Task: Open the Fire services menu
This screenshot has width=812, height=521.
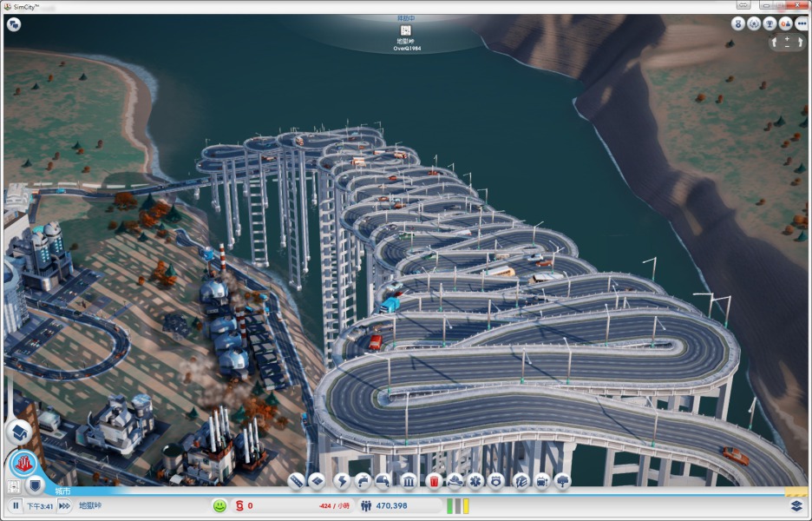Action: point(454,480)
